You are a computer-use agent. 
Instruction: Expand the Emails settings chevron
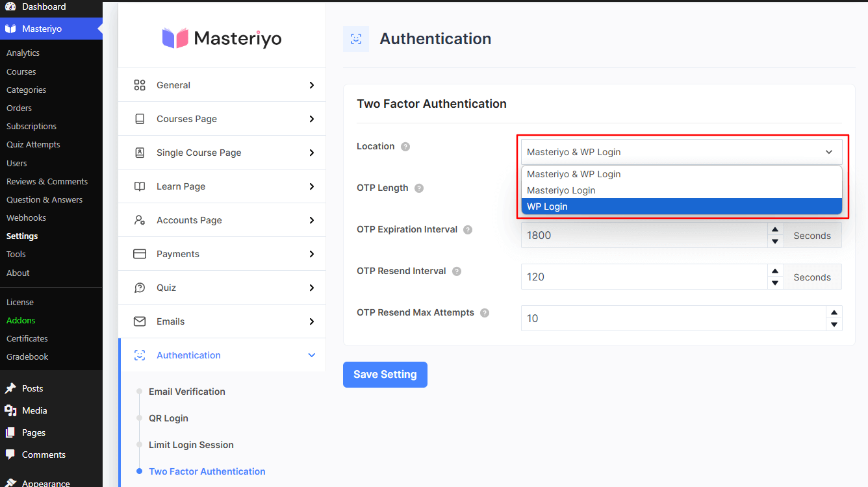pyautogui.click(x=312, y=321)
